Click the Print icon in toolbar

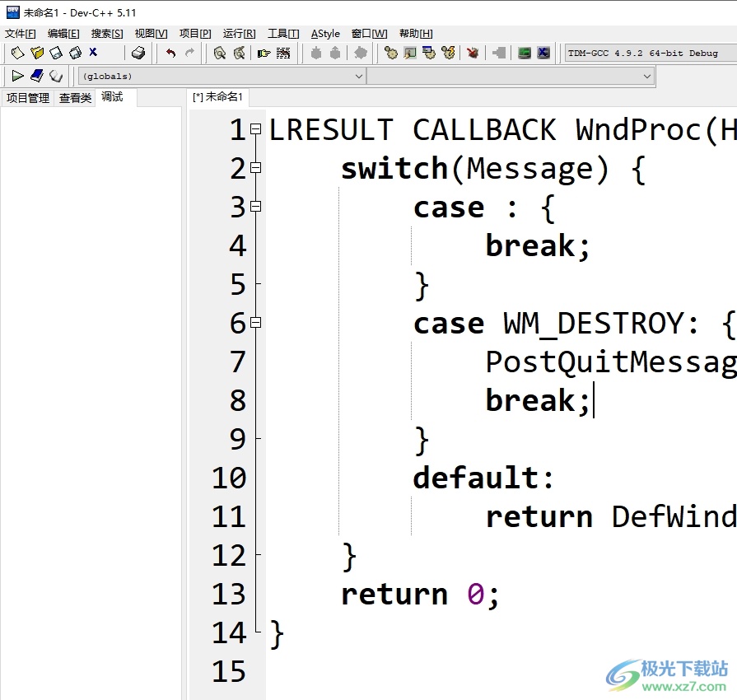pos(138,53)
